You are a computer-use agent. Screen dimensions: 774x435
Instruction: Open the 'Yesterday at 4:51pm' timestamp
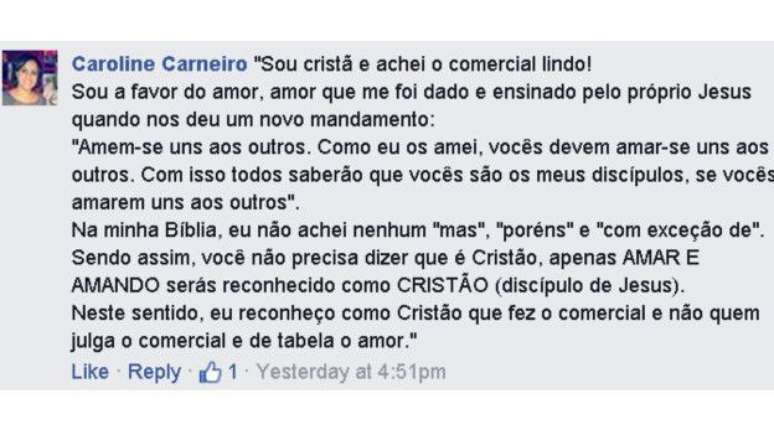(351, 372)
